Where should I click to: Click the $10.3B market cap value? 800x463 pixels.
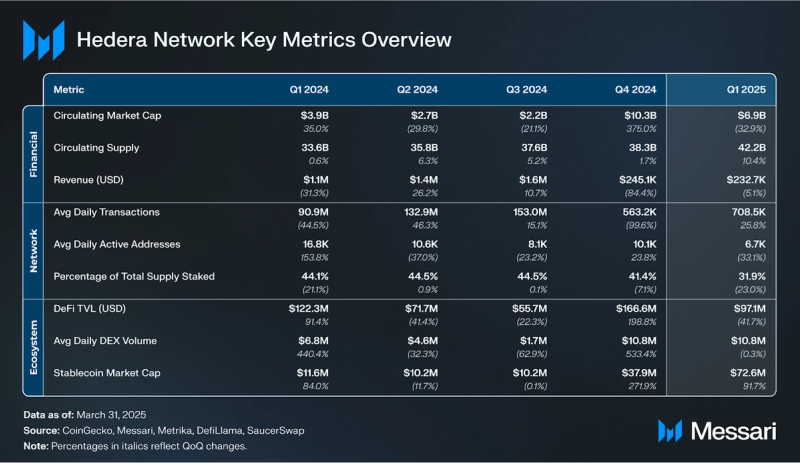coord(636,116)
